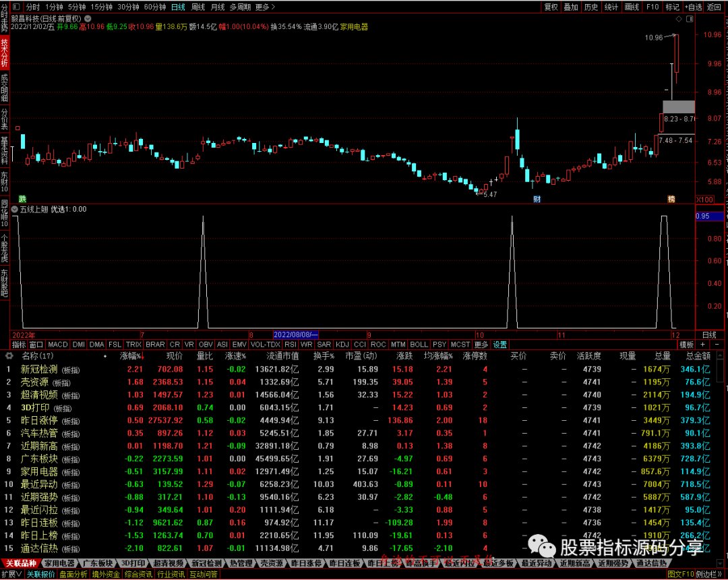Click the X100 scale label
This screenshot has height=580, width=728.
(x=705, y=200)
